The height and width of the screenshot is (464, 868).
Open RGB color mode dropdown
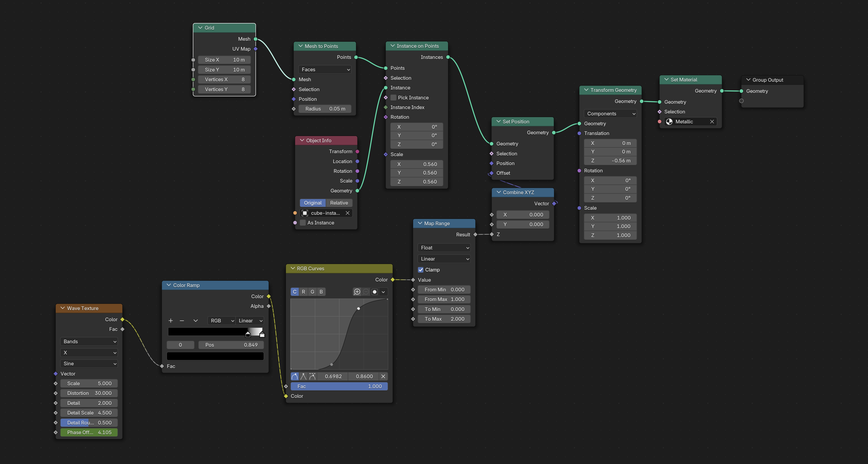[x=221, y=321]
